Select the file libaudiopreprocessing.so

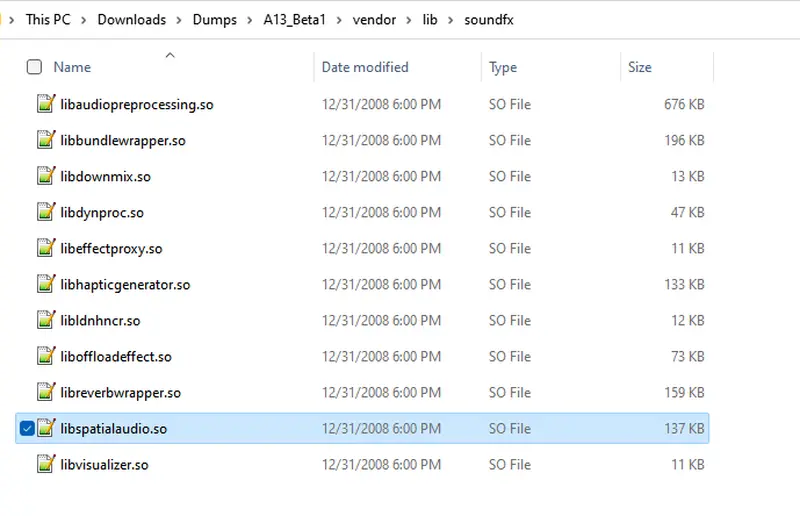(x=137, y=104)
